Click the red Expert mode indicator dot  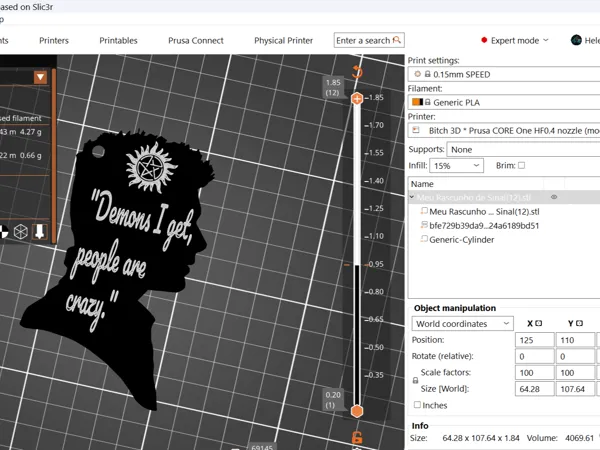(484, 40)
